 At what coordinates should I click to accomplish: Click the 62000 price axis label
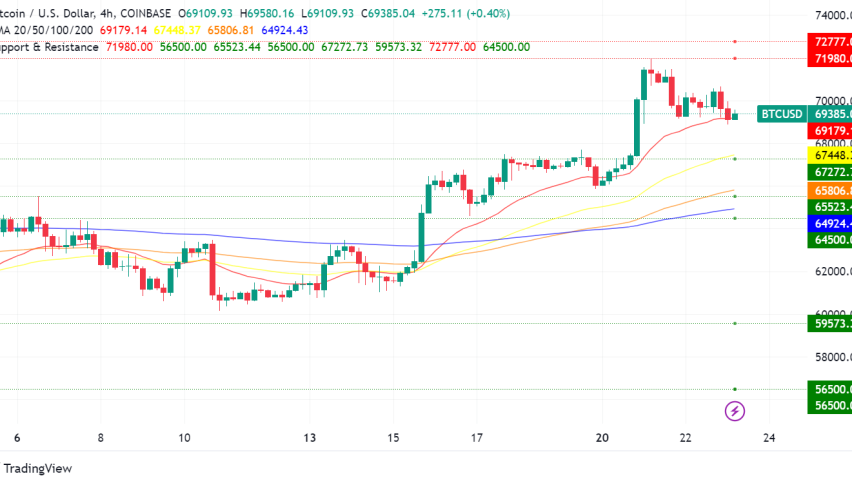833,272
